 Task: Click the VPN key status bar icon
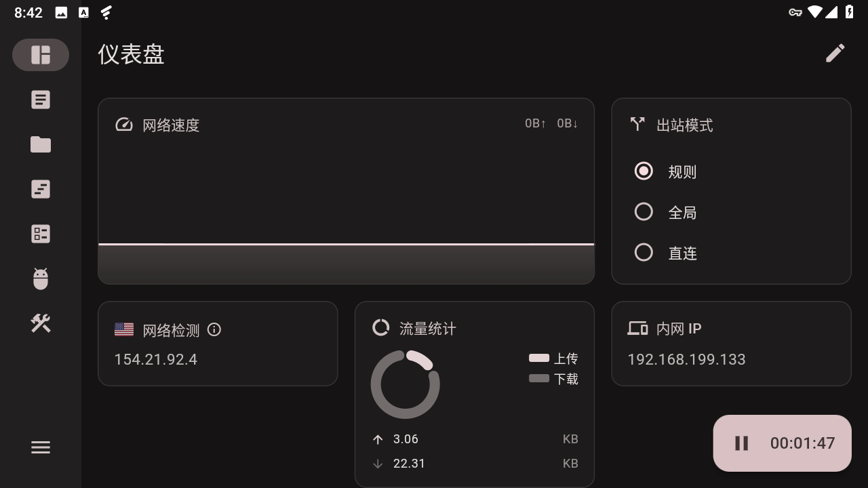coord(795,12)
